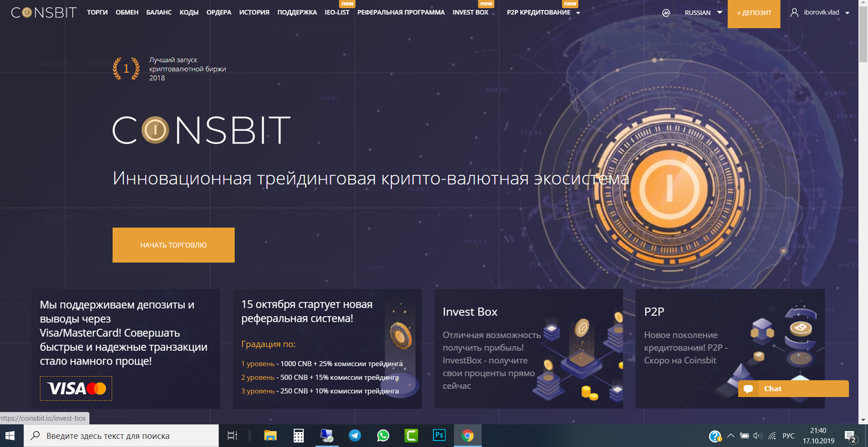Click the number one laurel award badge

pyautogui.click(x=127, y=69)
